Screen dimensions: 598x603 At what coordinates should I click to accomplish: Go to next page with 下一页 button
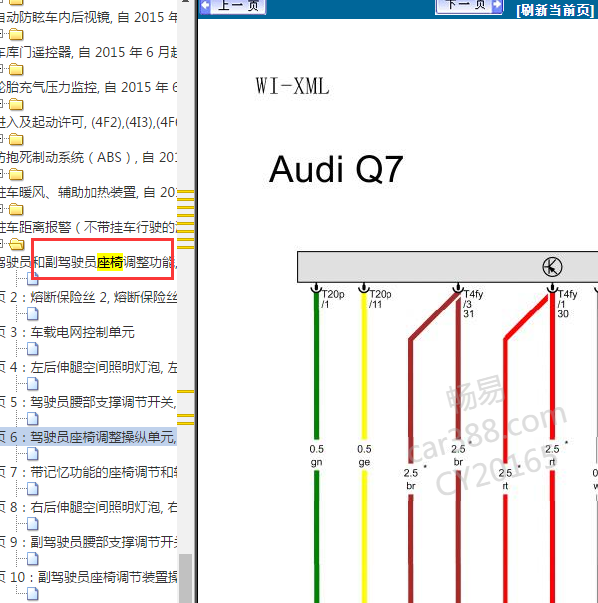coord(469,6)
